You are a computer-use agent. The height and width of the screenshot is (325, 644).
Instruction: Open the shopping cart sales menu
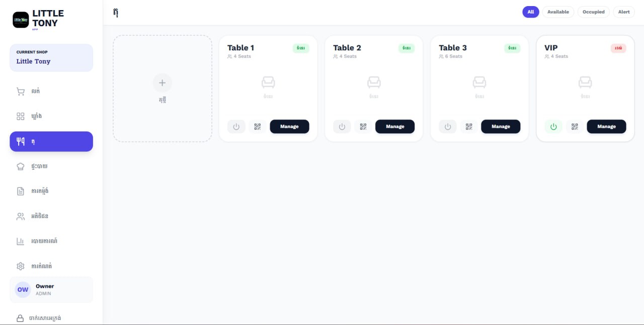pyautogui.click(x=51, y=92)
